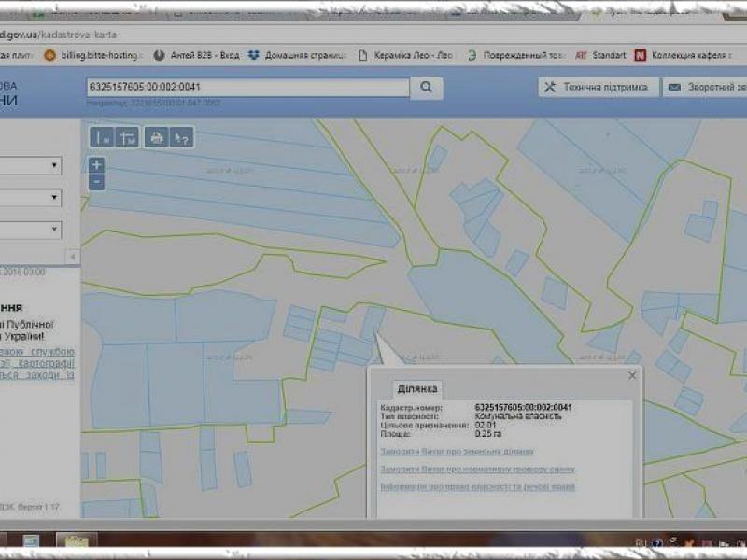Collapse the left sidebar panel arrow
This screenshot has height=560, width=747.
[x=72, y=256]
